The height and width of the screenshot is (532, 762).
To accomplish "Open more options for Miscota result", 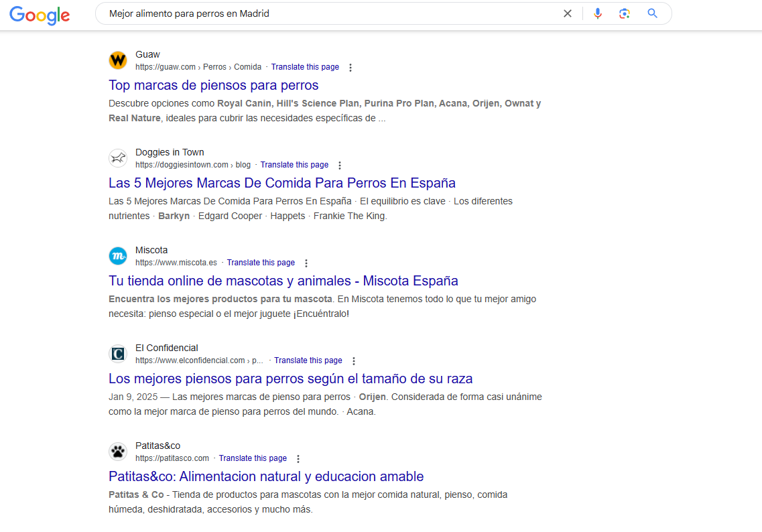I will [x=306, y=263].
